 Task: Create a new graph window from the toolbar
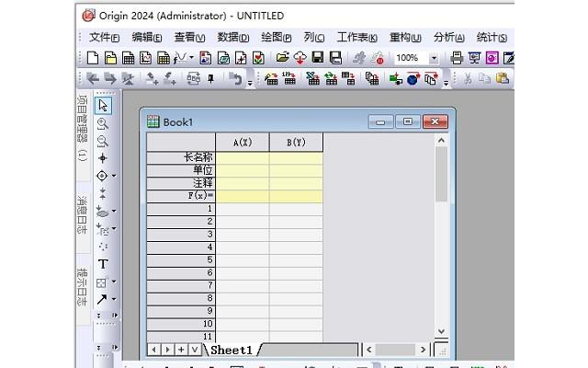[x=145, y=58]
